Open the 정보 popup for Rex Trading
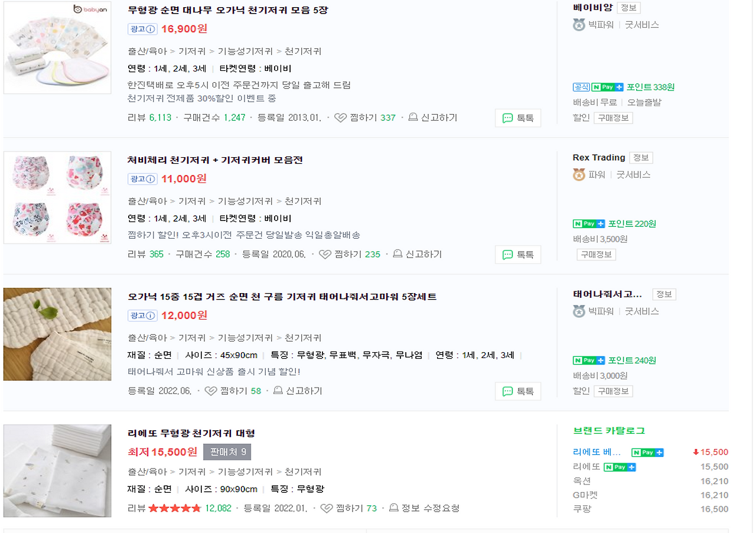This screenshot has height=533, width=756. (x=641, y=157)
